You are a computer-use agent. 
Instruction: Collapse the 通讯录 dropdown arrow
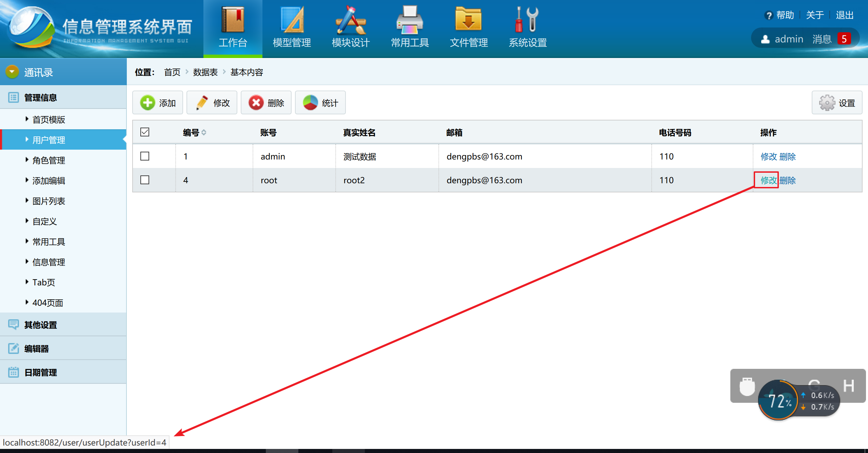(12, 72)
